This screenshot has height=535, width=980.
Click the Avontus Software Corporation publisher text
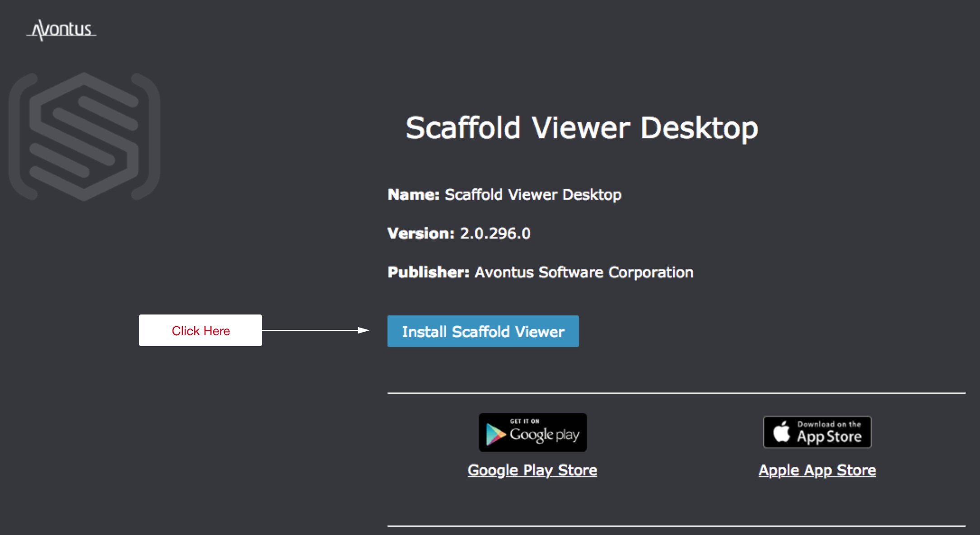tap(583, 272)
